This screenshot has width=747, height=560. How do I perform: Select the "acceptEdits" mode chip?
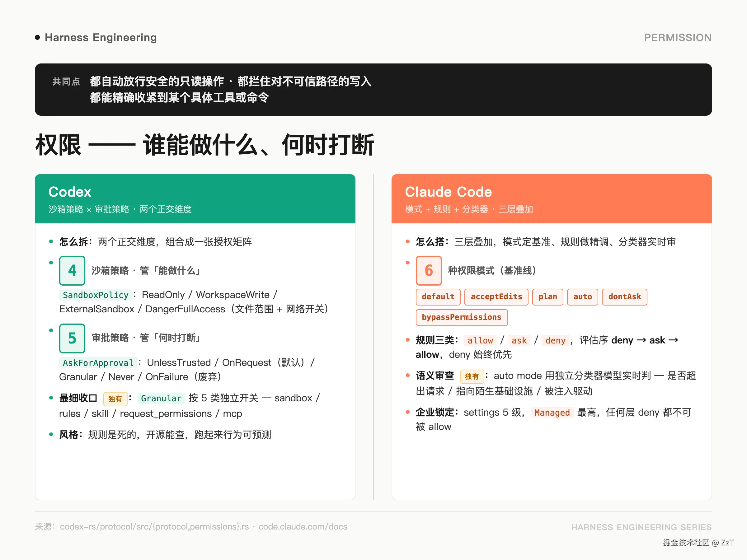click(496, 297)
